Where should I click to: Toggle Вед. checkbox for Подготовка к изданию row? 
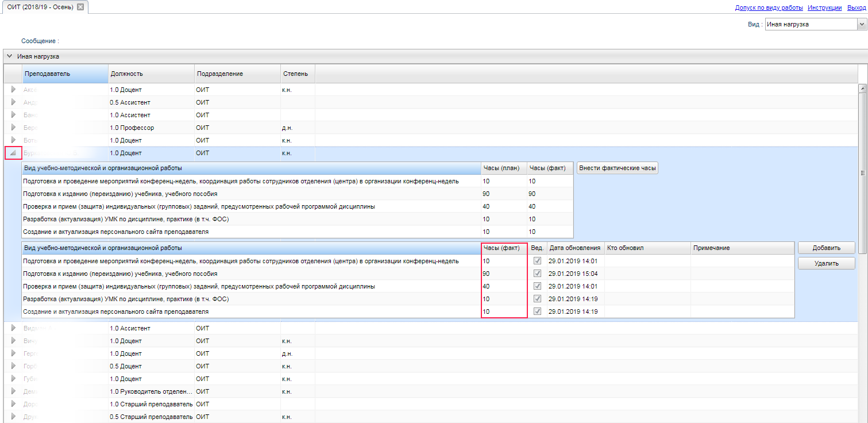tap(537, 273)
